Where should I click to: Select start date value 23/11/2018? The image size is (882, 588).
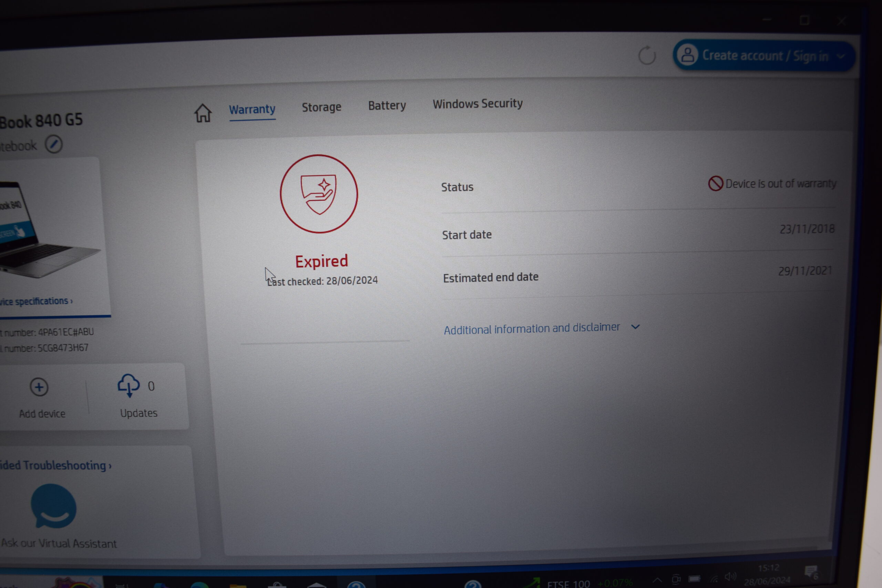(x=807, y=229)
